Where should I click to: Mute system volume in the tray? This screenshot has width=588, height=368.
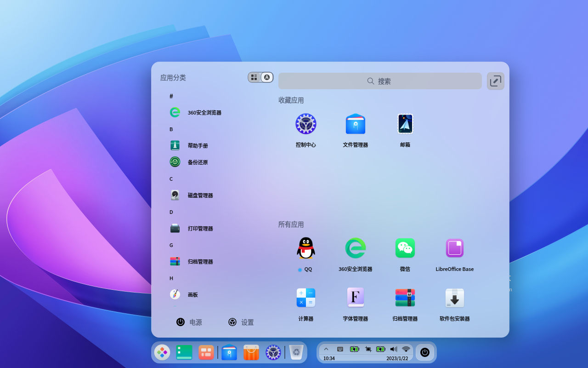(393, 349)
